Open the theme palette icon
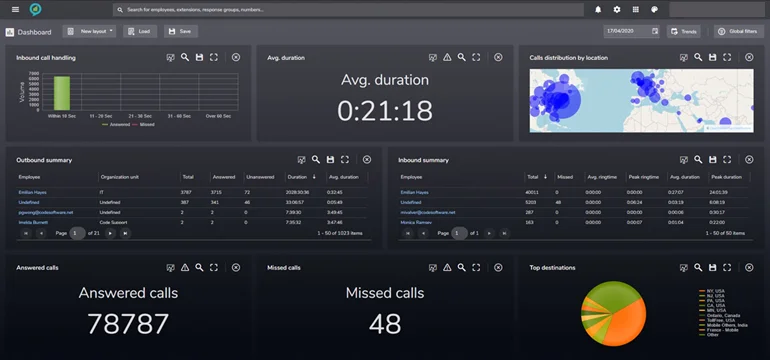 (654, 9)
